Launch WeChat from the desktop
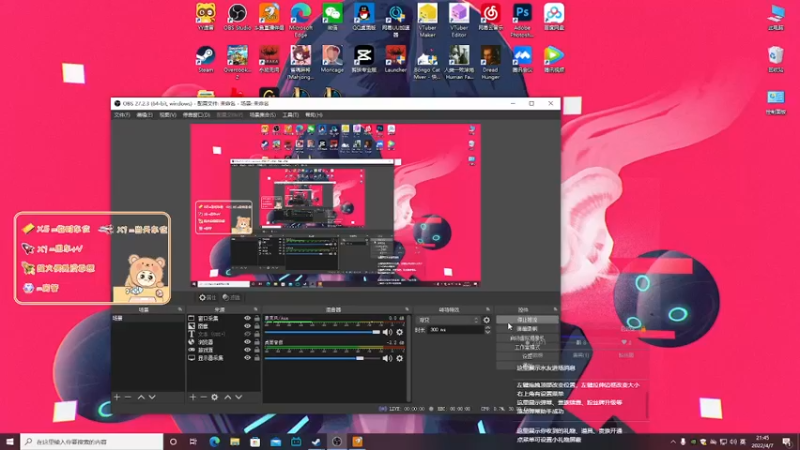The image size is (800, 450). click(x=332, y=17)
